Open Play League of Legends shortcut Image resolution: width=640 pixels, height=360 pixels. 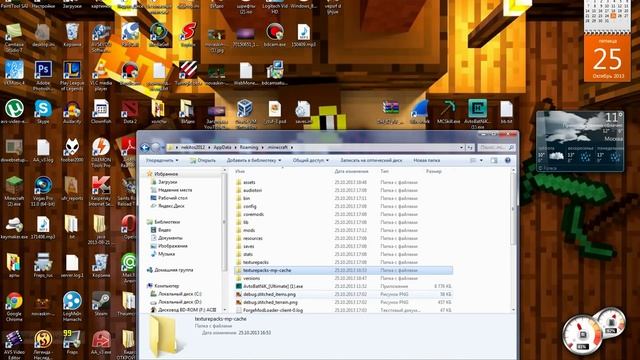[72, 75]
